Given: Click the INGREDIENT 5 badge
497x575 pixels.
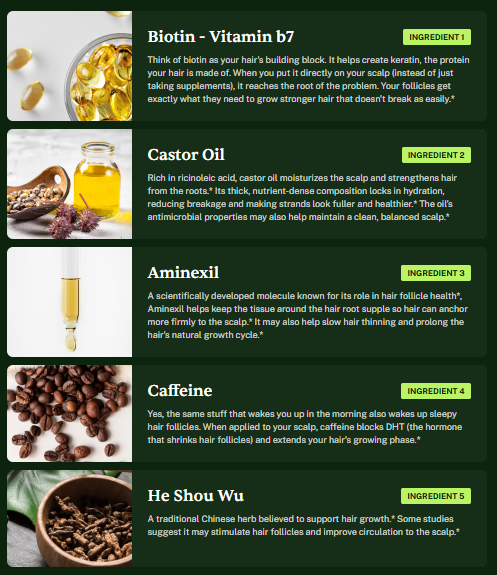Looking at the screenshot, I should coord(436,496).
